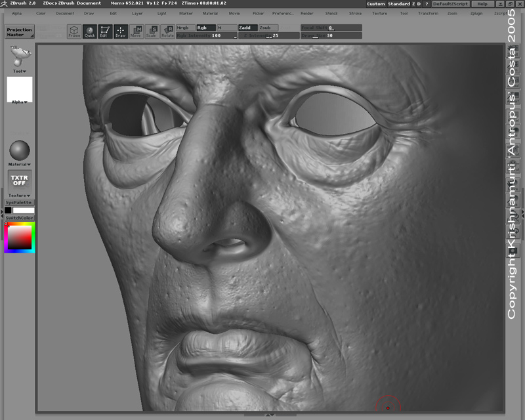Image resolution: width=525 pixels, height=420 pixels.
Task: Open the Stencil menu
Action: point(331,13)
